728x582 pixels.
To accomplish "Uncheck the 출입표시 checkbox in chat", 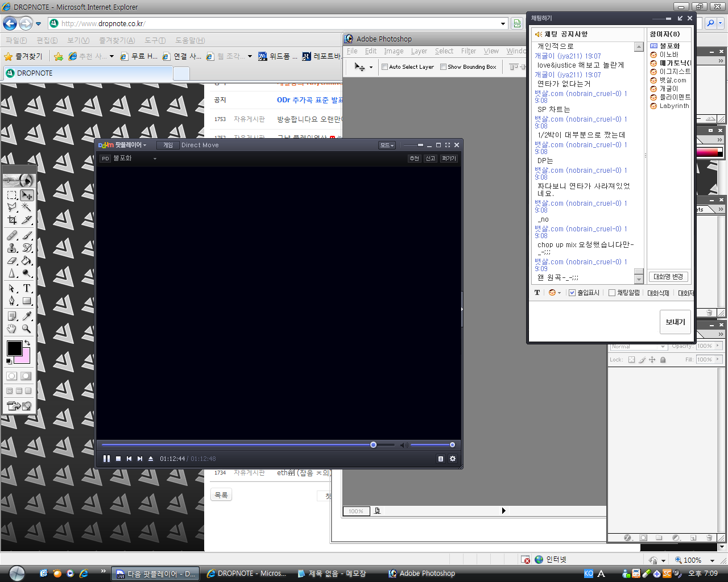I will [x=572, y=293].
